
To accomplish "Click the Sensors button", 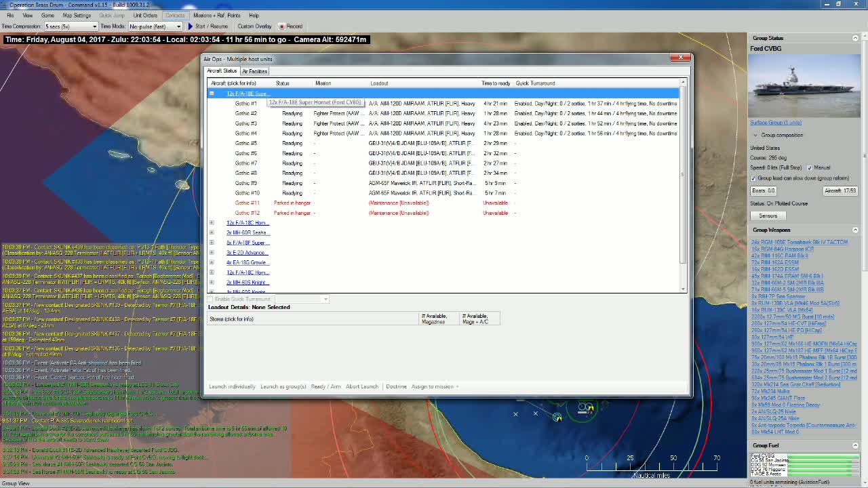I will (768, 216).
